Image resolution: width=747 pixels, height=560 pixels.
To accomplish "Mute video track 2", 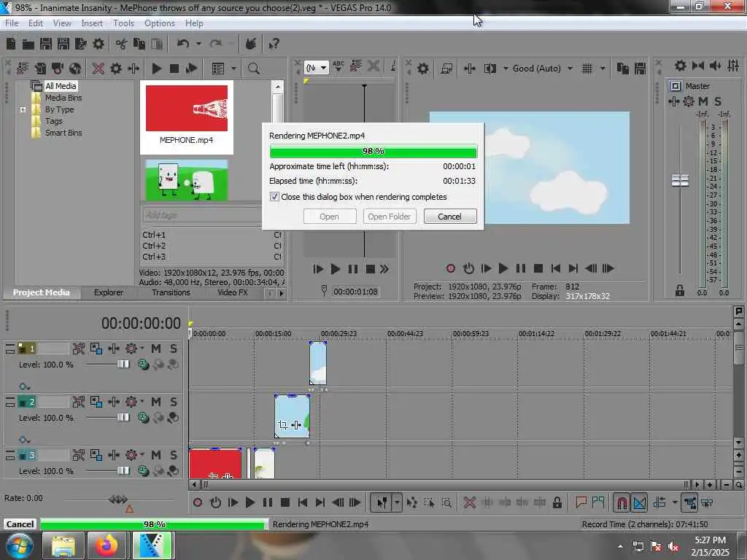I will 156,402.
